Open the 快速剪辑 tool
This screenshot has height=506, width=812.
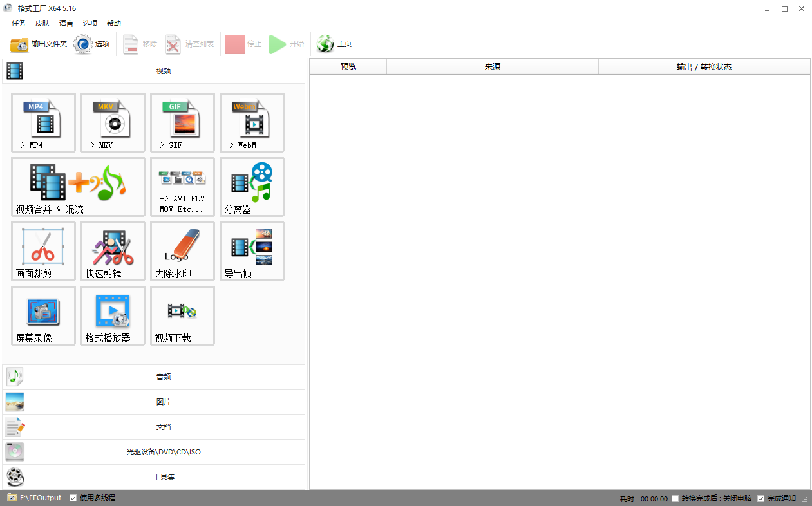(x=113, y=251)
